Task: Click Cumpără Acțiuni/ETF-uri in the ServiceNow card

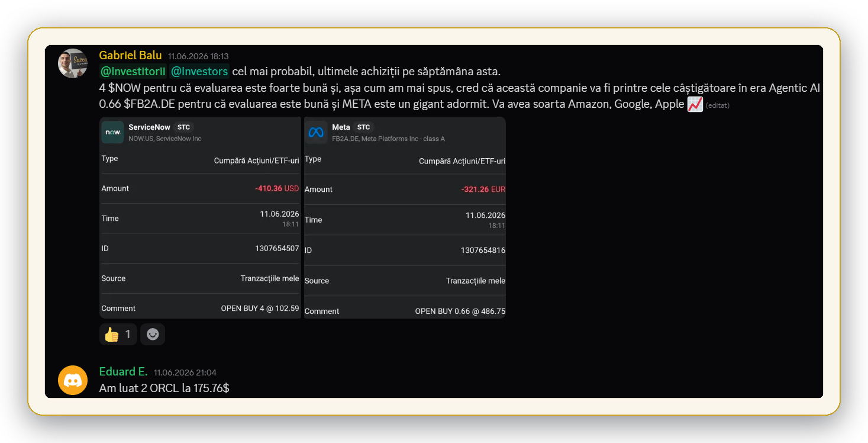Action: tap(257, 160)
